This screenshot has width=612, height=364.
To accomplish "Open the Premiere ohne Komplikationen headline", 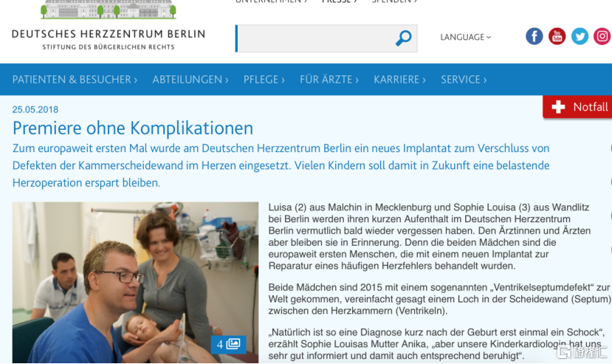I will click(133, 128).
